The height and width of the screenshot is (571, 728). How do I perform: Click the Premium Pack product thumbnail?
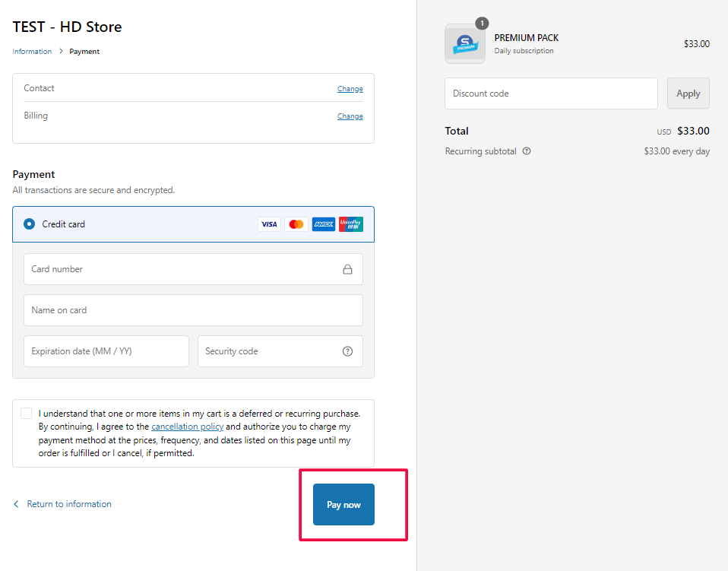(465, 44)
